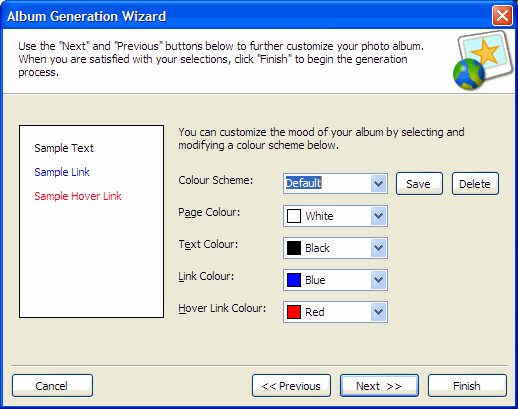Cancel the album wizard
Screen dimensions: 518x409
pos(52,386)
